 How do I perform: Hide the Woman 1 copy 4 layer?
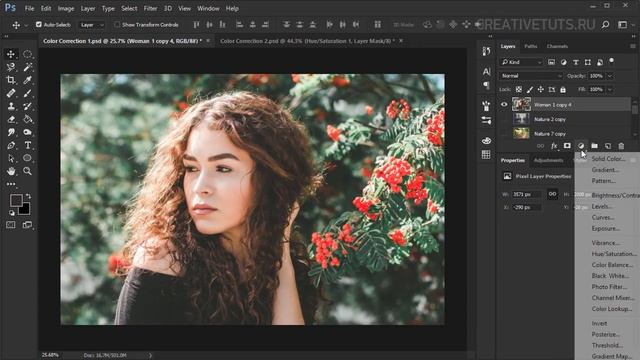tap(504, 104)
